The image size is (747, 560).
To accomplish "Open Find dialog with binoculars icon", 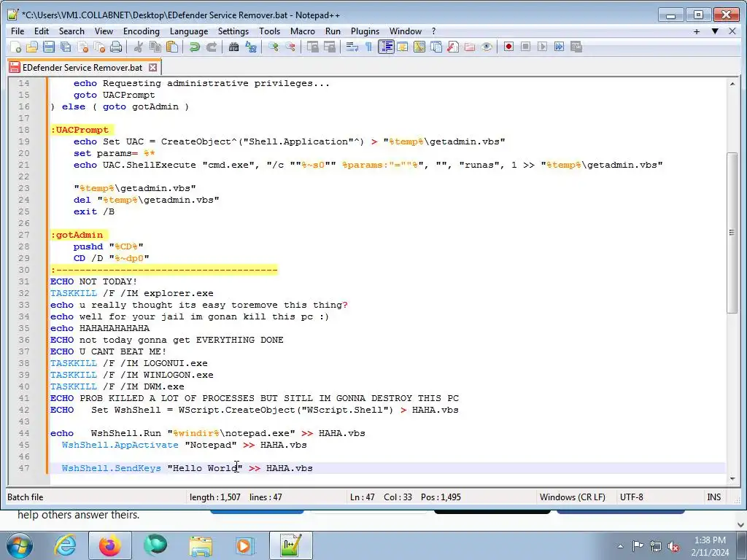I will point(233,47).
